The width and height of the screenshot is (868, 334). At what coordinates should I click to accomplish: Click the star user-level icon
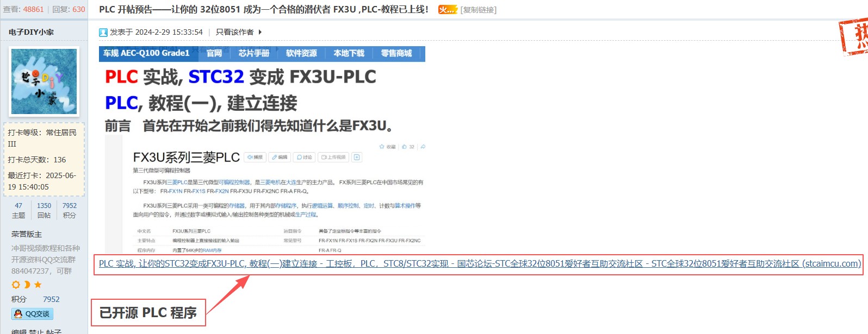[x=38, y=285]
